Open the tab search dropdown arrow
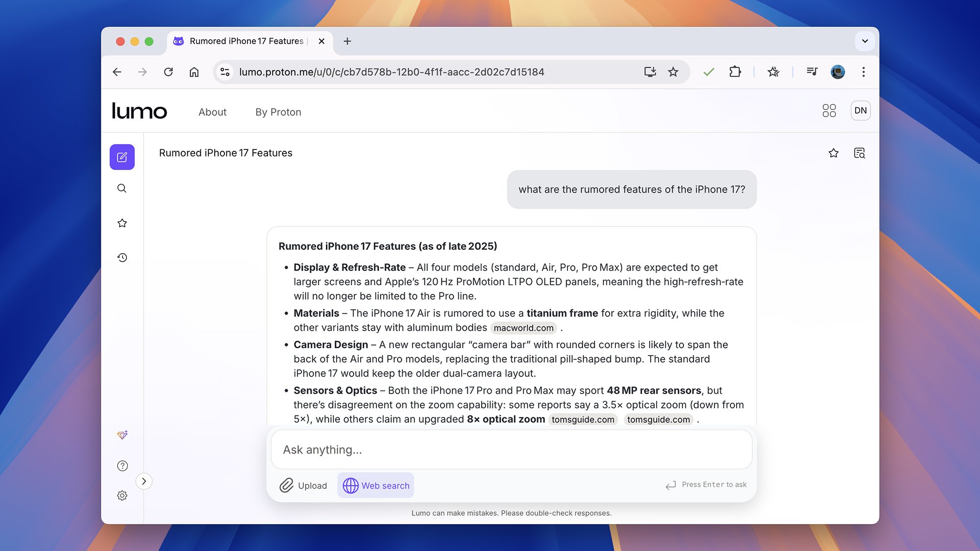Image resolution: width=980 pixels, height=551 pixels. point(865,41)
